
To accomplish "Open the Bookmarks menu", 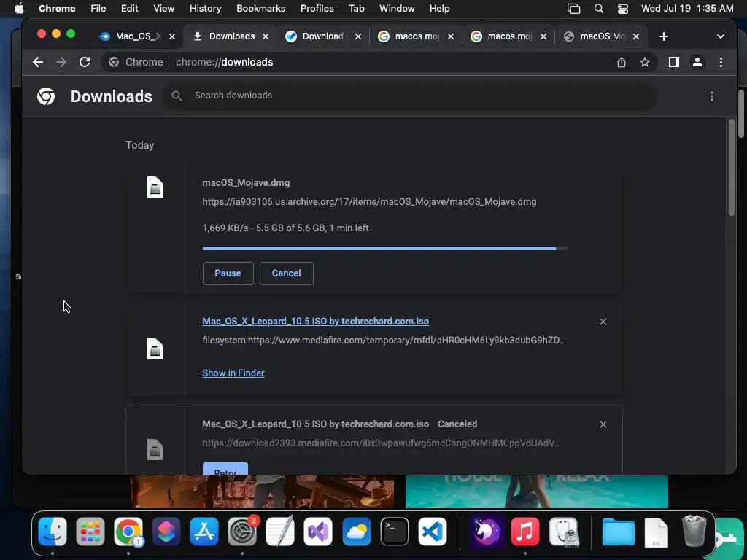I will click(260, 9).
